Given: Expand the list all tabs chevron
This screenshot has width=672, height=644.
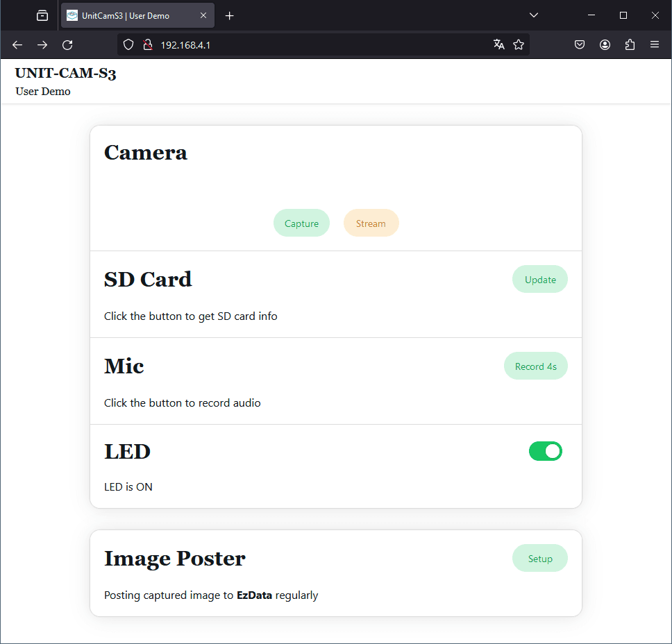Looking at the screenshot, I should point(534,15).
